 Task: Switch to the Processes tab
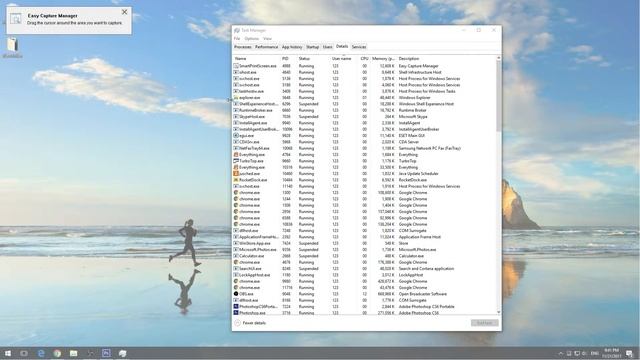tap(243, 47)
